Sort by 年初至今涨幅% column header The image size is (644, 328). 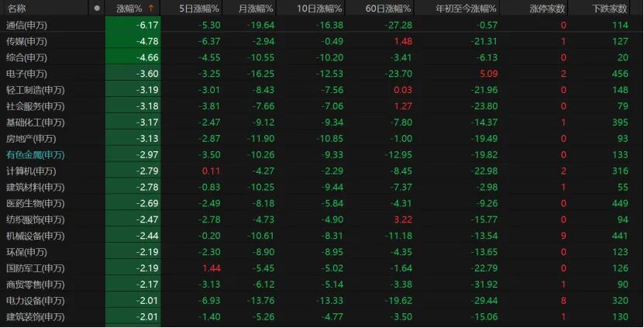tap(466, 9)
